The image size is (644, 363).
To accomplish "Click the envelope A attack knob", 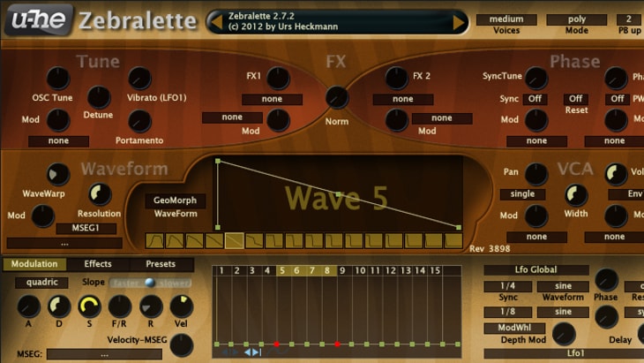I will (x=28, y=306).
